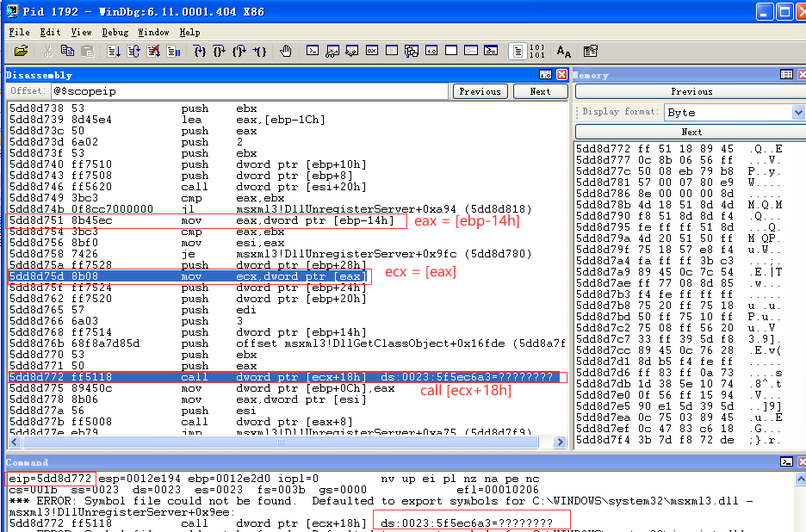806x532 pixels.
Task: Switch to Source mode off (101) toggle
Action: 536,51
